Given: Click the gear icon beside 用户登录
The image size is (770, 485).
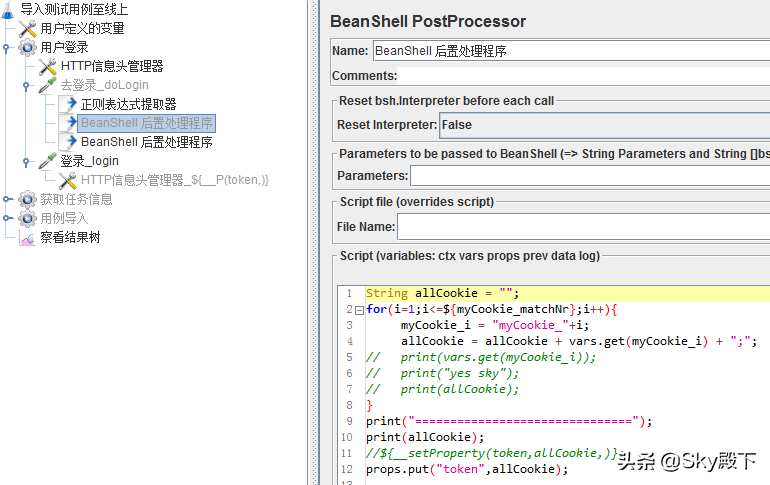Looking at the screenshot, I should [x=28, y=47].
